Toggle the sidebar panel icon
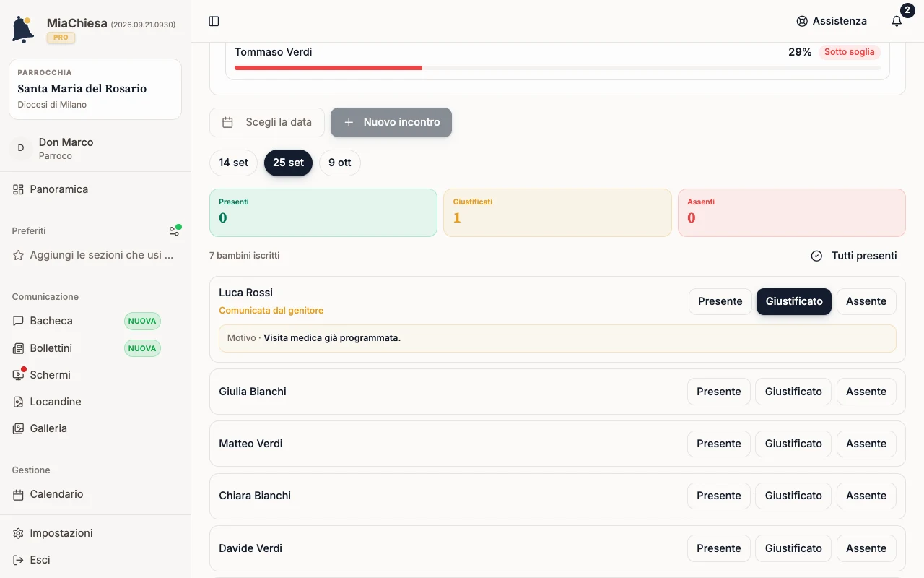The width and height of the screenshot is (924, 578). pos(214,21)
